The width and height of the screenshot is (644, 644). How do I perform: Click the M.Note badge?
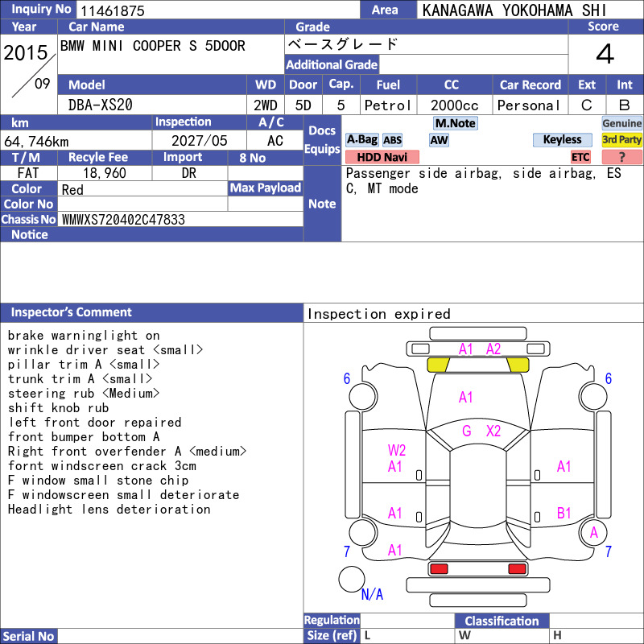point(456,123)
